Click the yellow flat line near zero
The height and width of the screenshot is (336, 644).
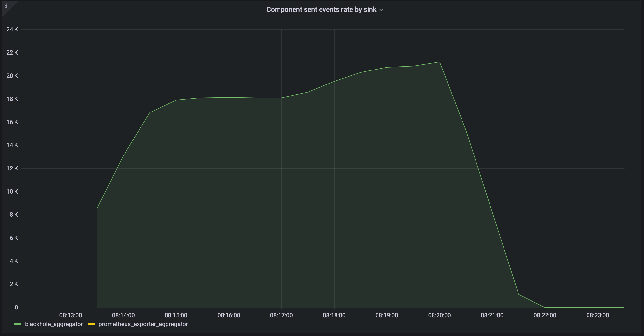pos(325,307)
